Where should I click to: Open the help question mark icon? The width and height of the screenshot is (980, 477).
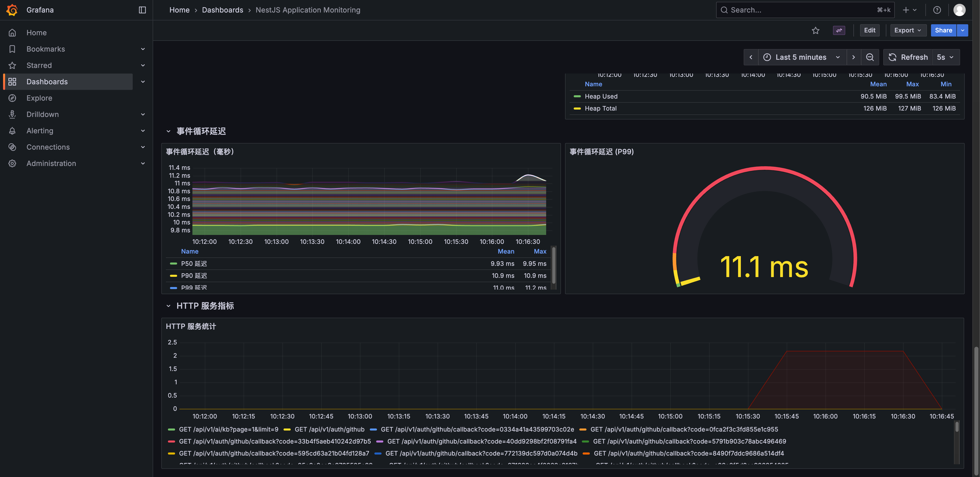pyautogui.click(x=937, y=10)
